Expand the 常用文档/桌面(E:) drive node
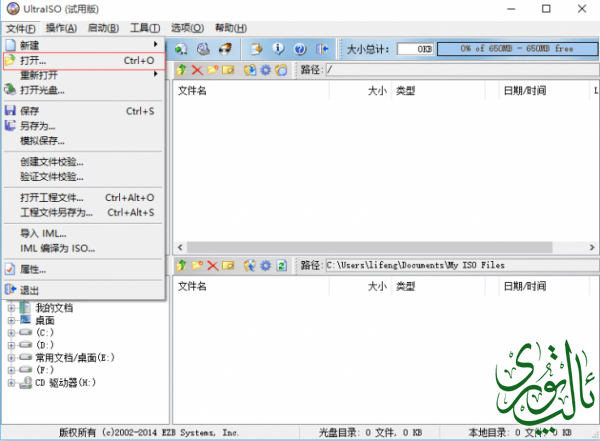Image resolution: width=600 pixels, height=441 pixels. 11,358
